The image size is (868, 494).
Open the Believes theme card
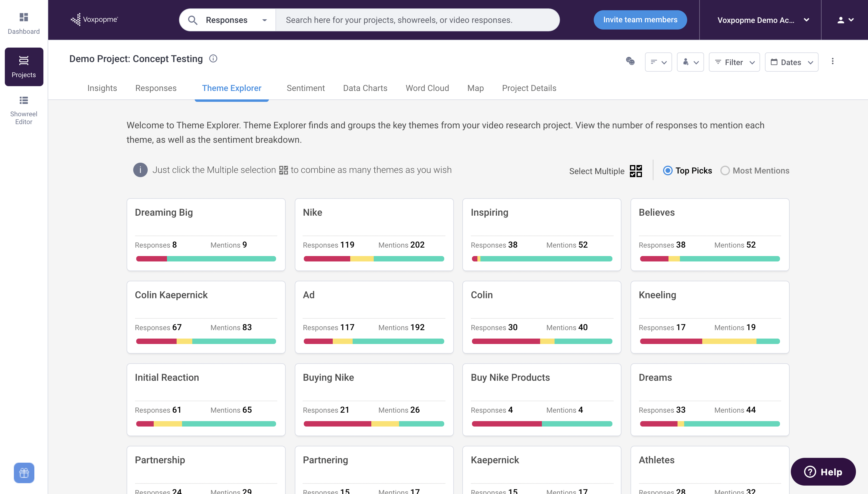[710, 235]
